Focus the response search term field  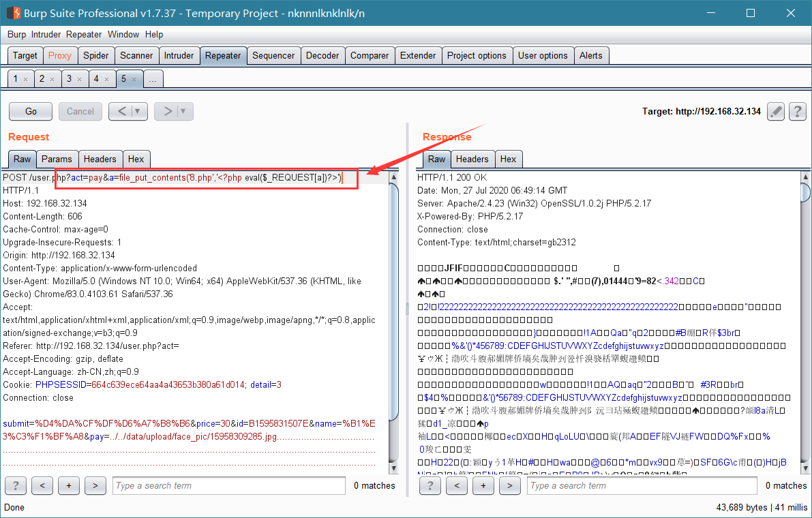coord(642,485)
